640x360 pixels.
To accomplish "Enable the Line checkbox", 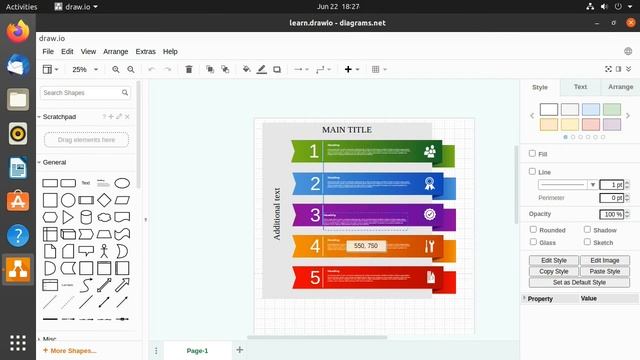I will 532,171.
